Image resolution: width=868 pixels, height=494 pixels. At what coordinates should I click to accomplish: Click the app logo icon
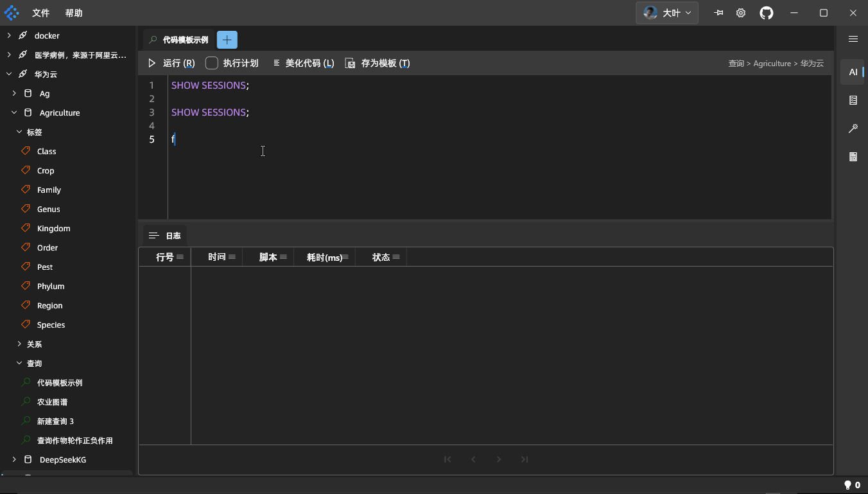click(x=12, y=13)
